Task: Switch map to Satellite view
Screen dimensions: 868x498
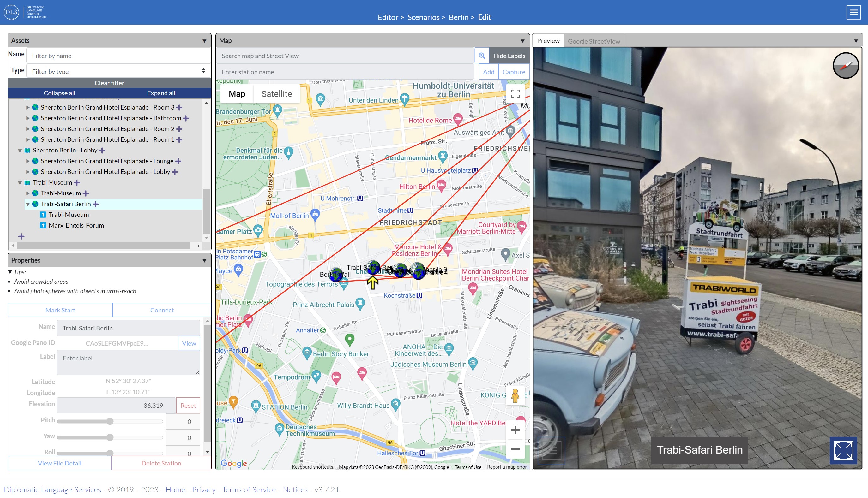Action: click(277, 94)
